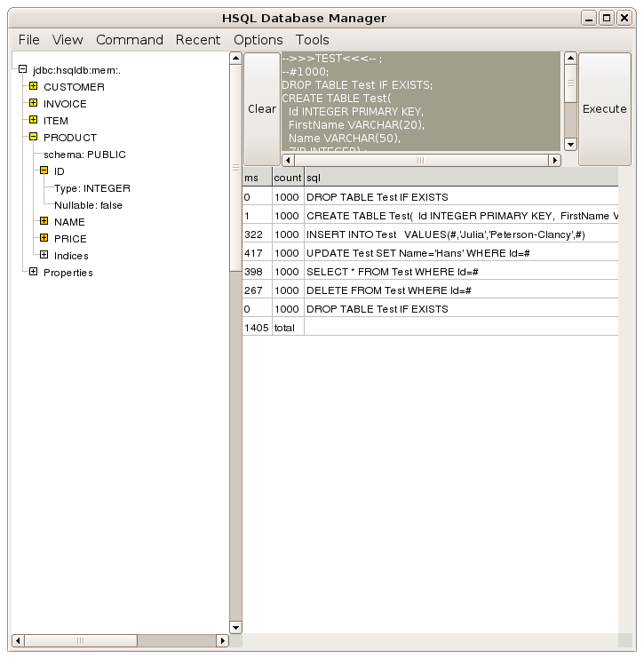Collapse the PRODUCT table node
644x659 pixels.
(33, 137)
